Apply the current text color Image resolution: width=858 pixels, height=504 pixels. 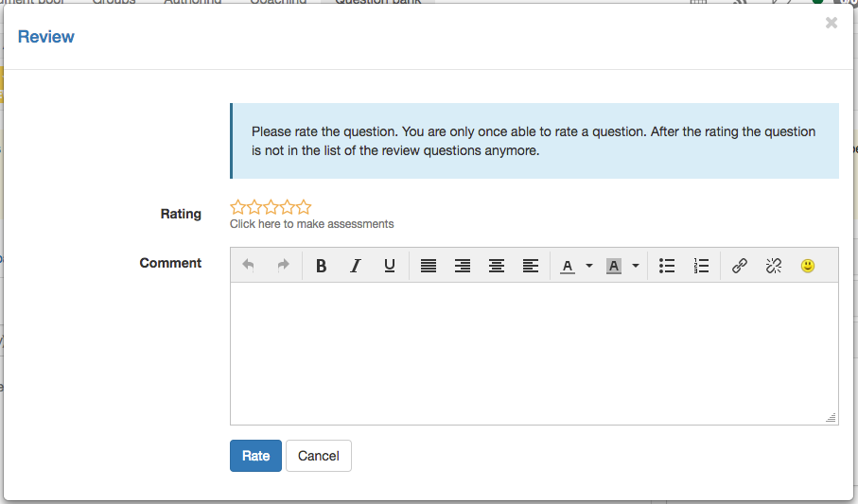click(568, 267)
